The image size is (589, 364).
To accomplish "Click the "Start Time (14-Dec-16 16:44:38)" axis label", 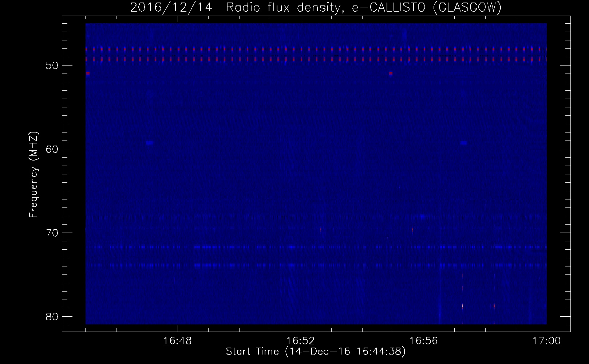I will [x=316, y=352].
